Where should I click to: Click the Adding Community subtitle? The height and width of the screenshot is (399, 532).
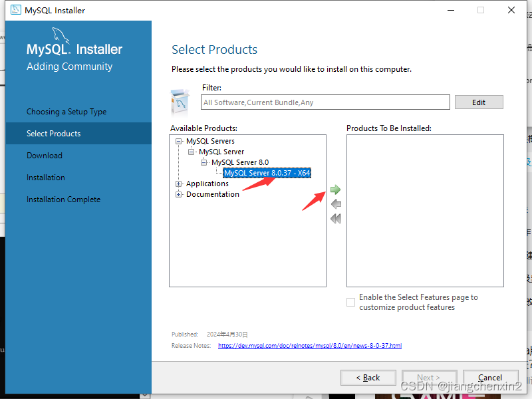(x=70, y=66)
